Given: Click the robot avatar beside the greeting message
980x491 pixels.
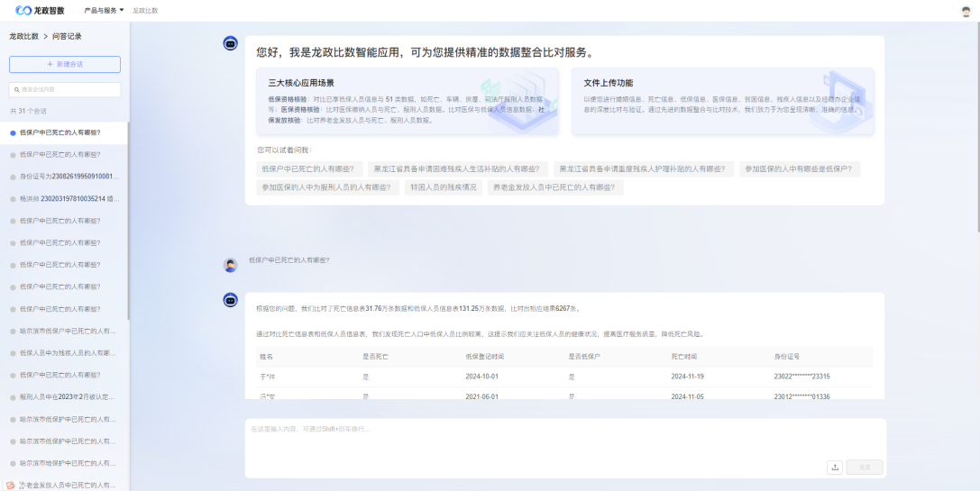Looking at the screenshot, I should 230,43.
